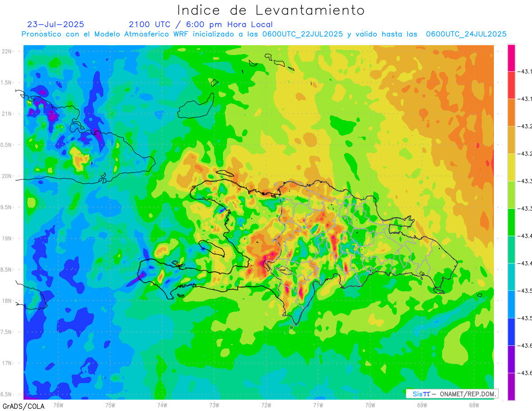Click the '19N' latitude label

point(7,239)
